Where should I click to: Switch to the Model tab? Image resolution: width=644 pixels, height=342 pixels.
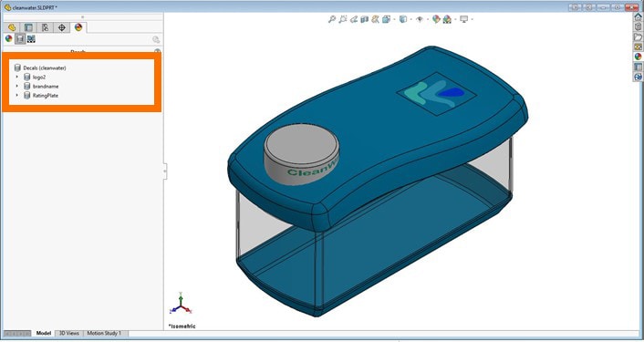coord(44,334)
